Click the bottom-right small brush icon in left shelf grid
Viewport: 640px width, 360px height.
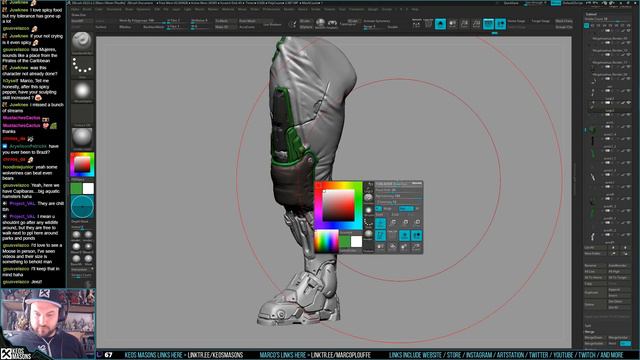point(88,259)
